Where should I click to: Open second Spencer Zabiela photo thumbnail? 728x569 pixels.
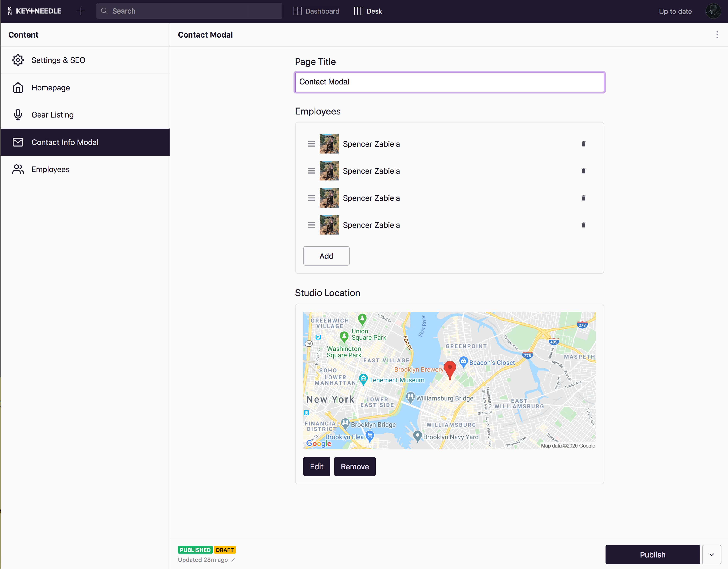tap(329, 171)
